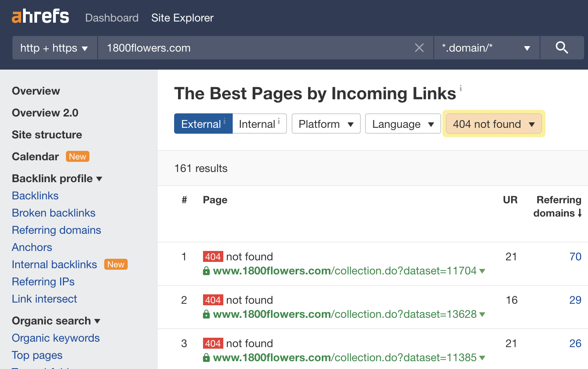
Task: Open the Platform filter dropdown
Action: click(326, 124)
